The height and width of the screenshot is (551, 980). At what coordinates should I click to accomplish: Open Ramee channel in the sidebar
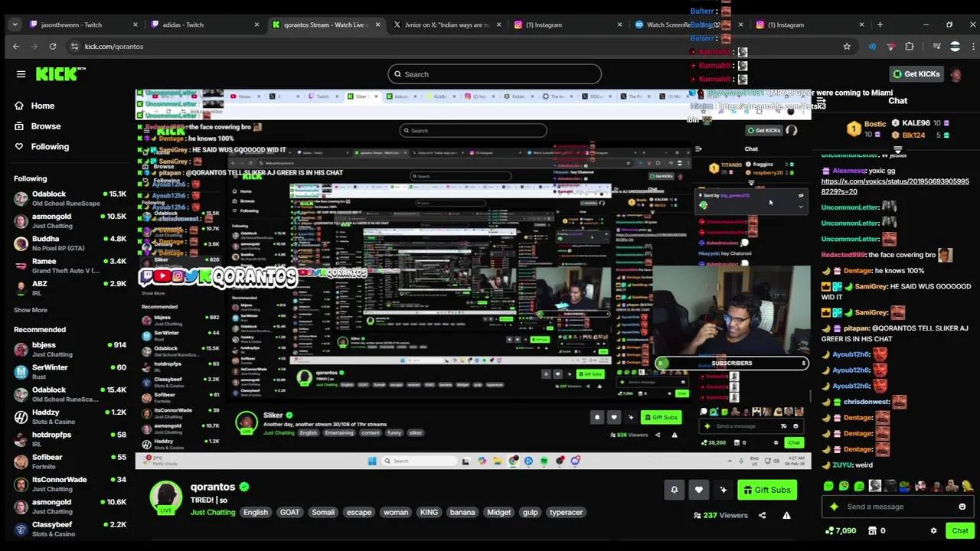click(x=70, y=266)
